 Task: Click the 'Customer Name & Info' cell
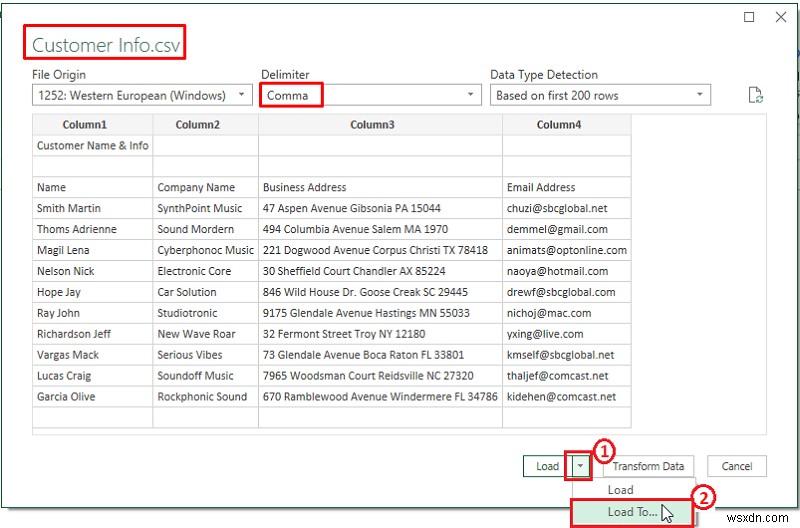[x=92, y=145]
